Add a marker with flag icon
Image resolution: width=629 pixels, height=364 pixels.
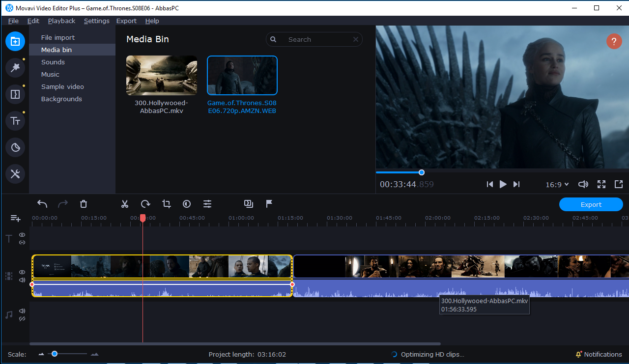269,204
